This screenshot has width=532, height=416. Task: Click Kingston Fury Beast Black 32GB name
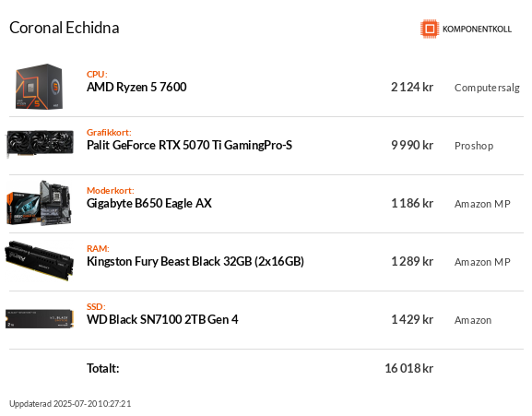tap(195, 261)
